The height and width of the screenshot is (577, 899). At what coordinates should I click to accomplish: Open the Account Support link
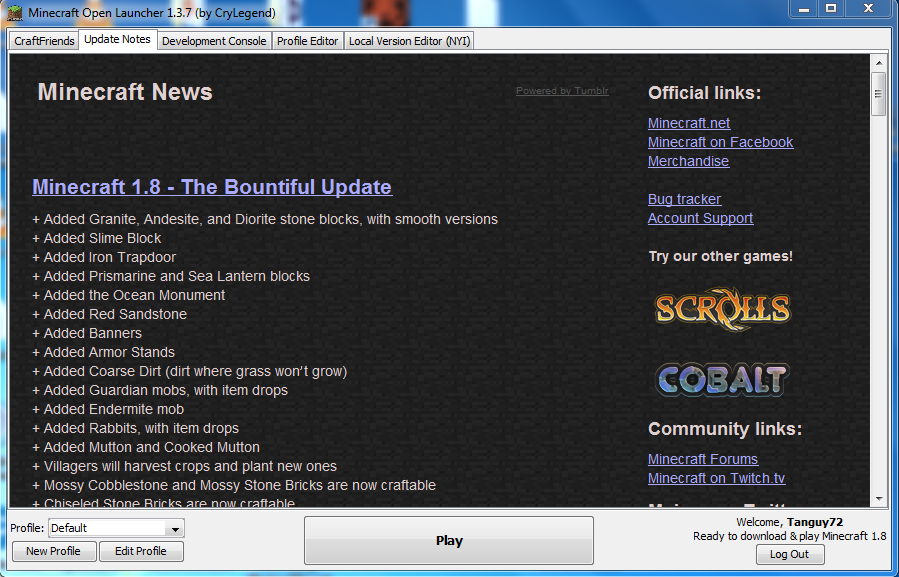[x=701, y=218]
